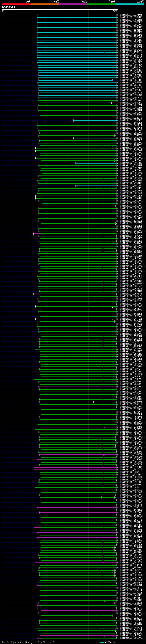Select the UniRef100_B9GN26 label
Screen dimensions: 146x644
click(131, 50)
